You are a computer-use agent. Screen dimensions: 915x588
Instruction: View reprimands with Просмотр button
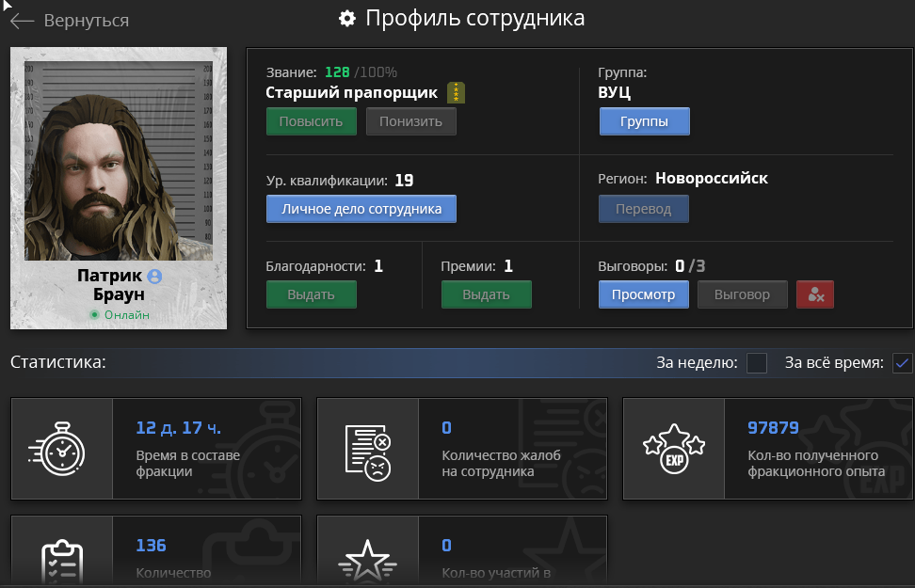pos(644,294)
